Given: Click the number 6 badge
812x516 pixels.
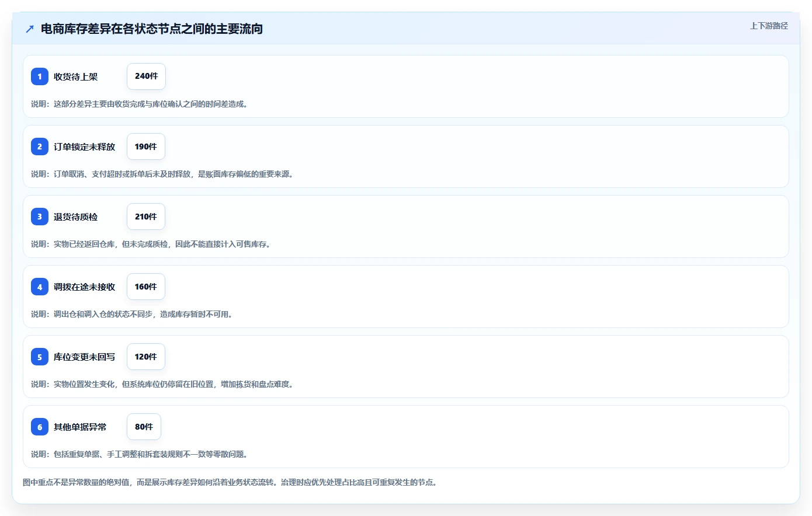Looking at the screenshot, I should point(40,427).
